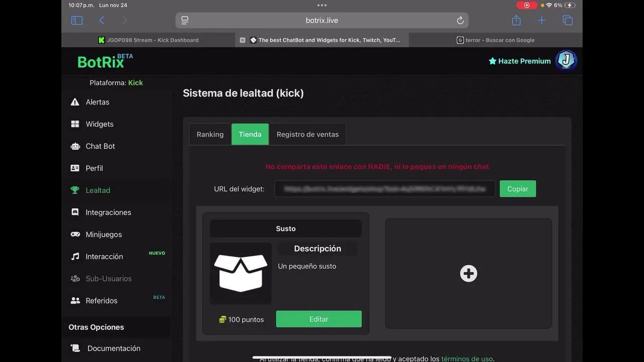
Task: Click the Plataforma: Kick label
Action: [x=116, y=82]
